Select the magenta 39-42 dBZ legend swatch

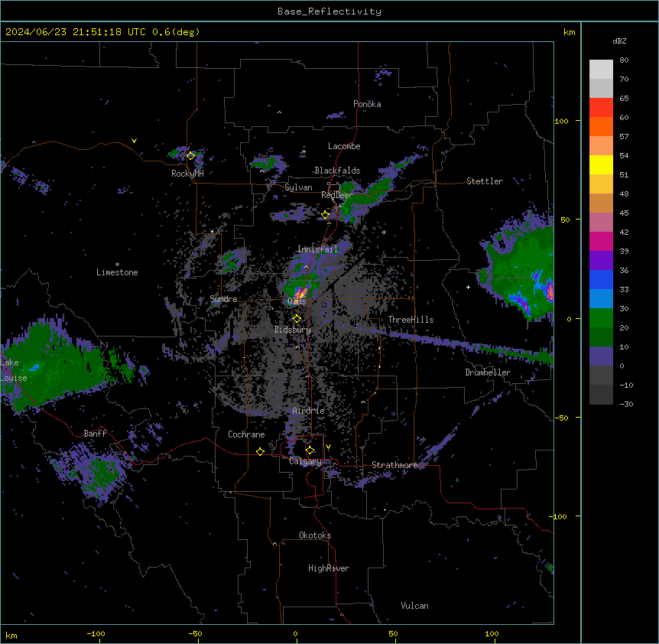point(601,241)
